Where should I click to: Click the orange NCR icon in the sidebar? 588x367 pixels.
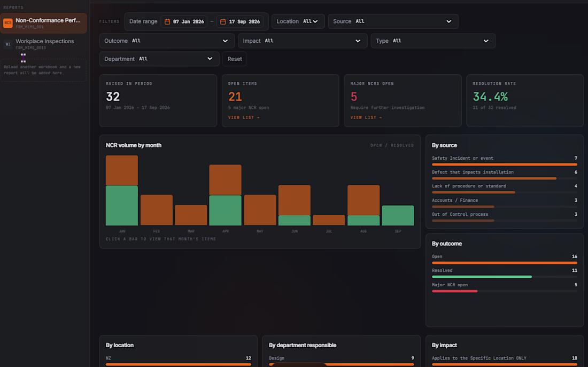pyautogui.click(x=8, y=23)
